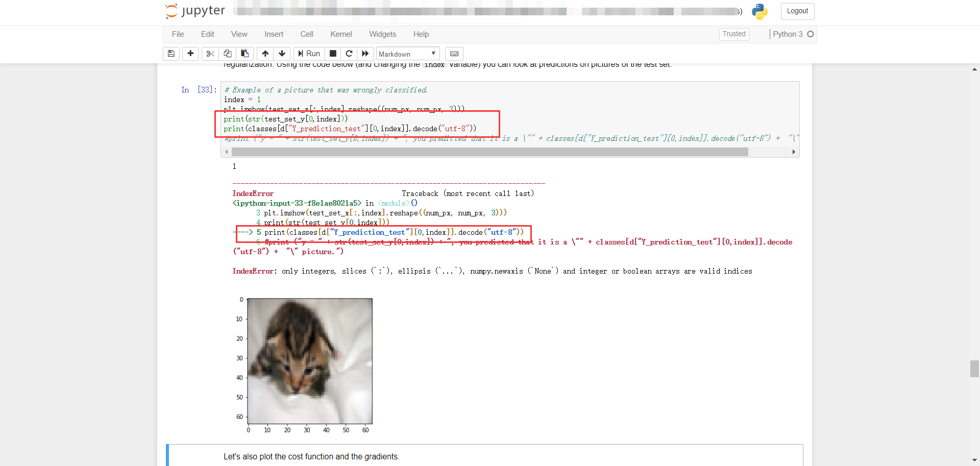Click the red IndexError heading in traceback
Screen dimensions: 980x466
click(x=253, y=193)
